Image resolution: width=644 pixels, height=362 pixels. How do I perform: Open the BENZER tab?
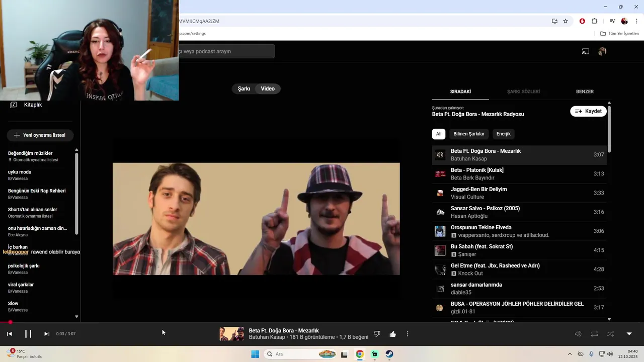(585, 92)
